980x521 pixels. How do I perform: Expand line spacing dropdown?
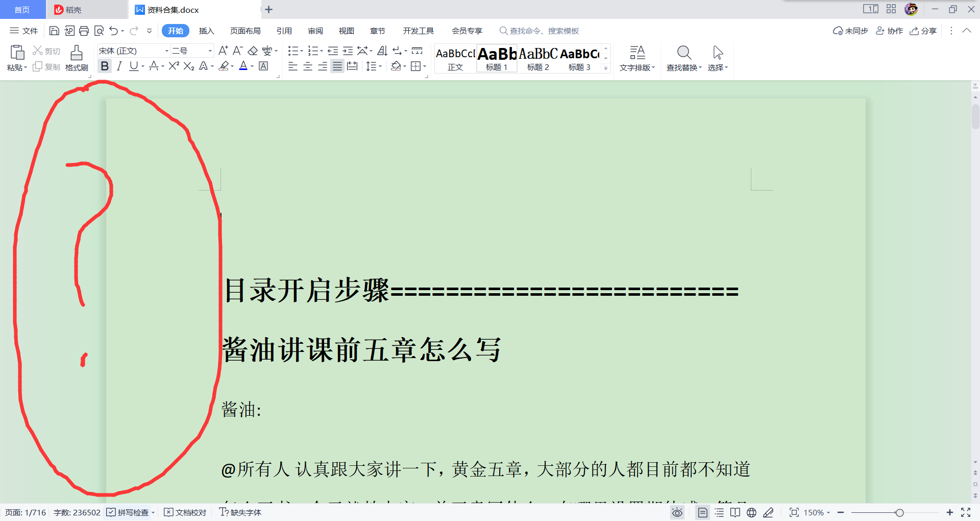pyautogui.click(x=380, y=66)
